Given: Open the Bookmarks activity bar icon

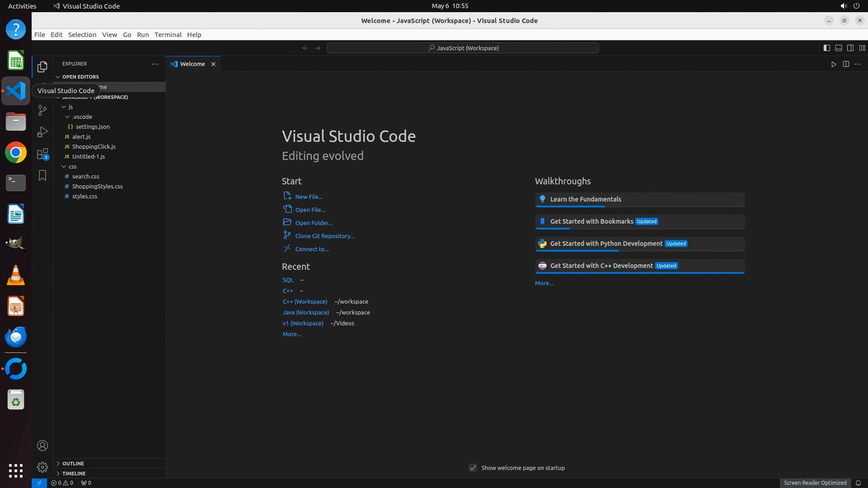Looking at the screenshot, I should tap(42, 175).
